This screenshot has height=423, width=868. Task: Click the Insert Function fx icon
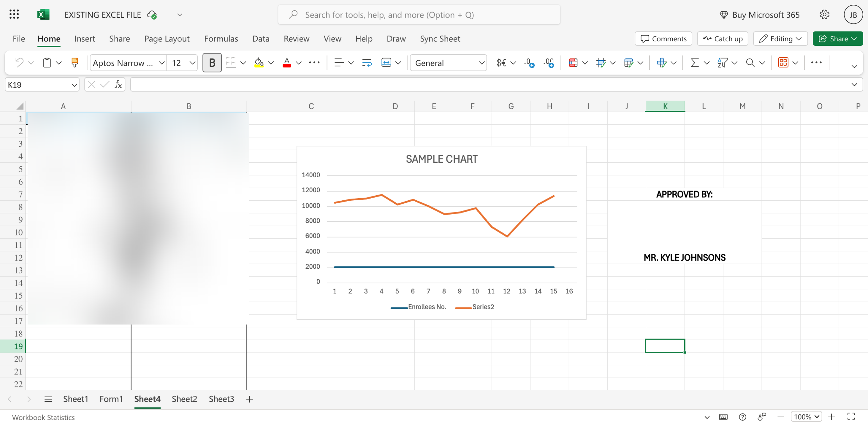coord(118,84)
